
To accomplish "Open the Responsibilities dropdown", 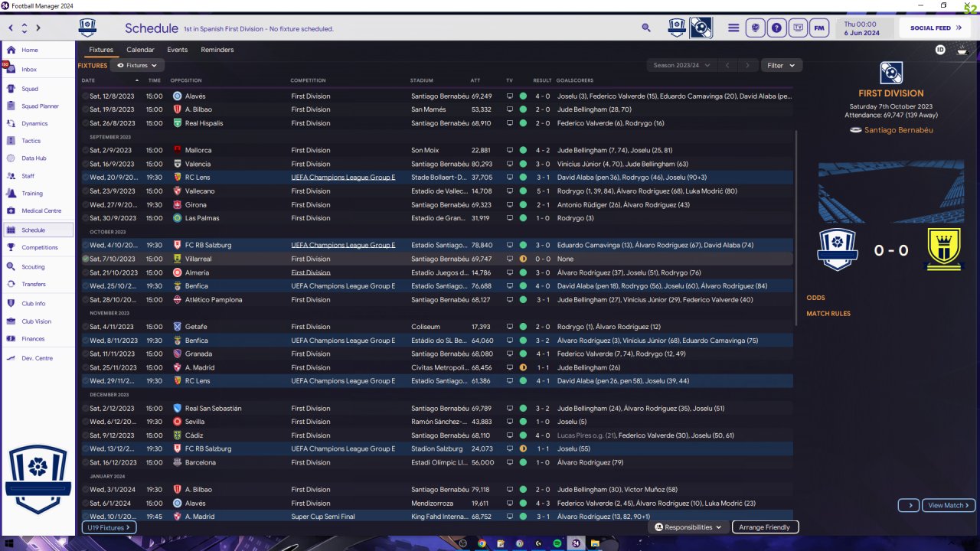I will point(688,527).
